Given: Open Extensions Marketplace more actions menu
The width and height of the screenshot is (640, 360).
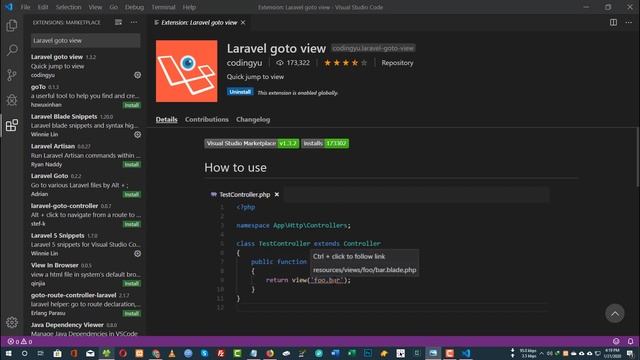Looking at the screenshot, I should 134,22.
